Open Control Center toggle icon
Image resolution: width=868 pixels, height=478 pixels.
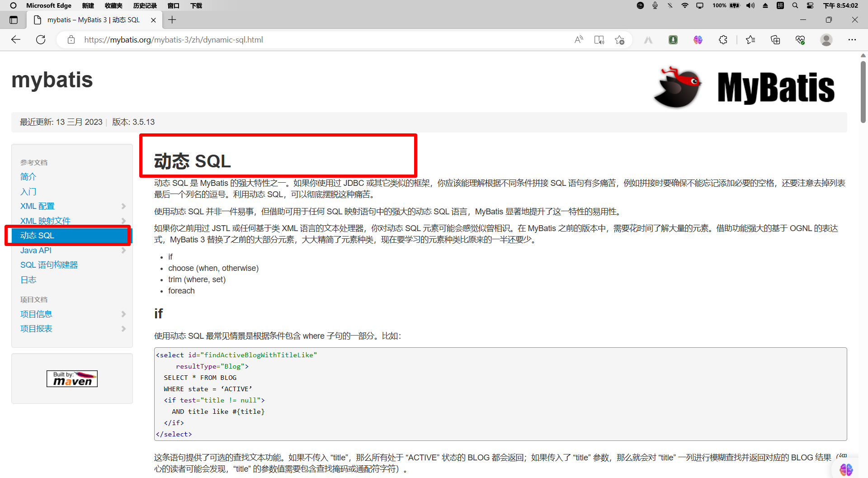(810, 5)
